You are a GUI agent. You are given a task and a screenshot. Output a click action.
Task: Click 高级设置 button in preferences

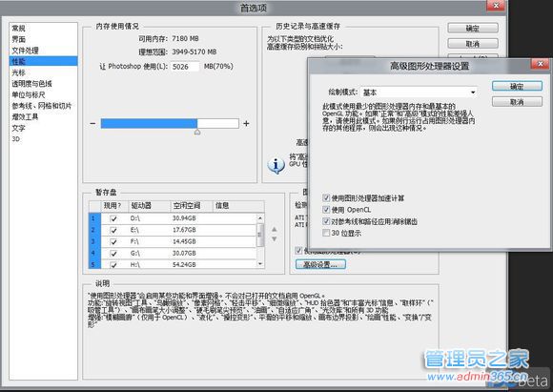point(320,264)
